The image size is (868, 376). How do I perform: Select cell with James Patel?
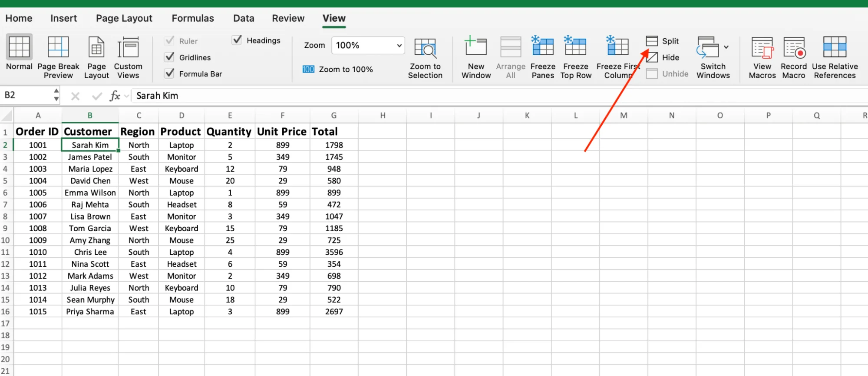pyautogui.click(x=90, y=157)
